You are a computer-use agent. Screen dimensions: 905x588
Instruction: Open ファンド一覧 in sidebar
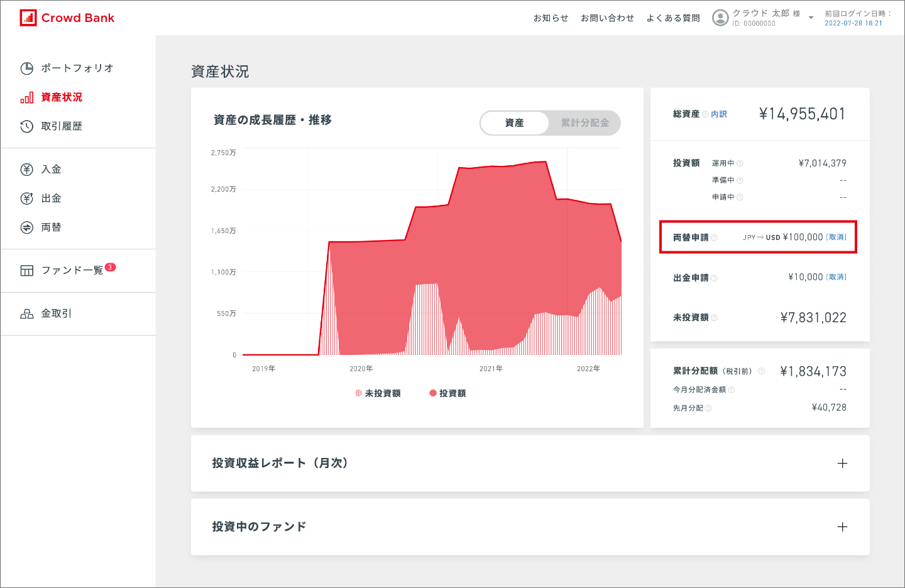[72, 271]
